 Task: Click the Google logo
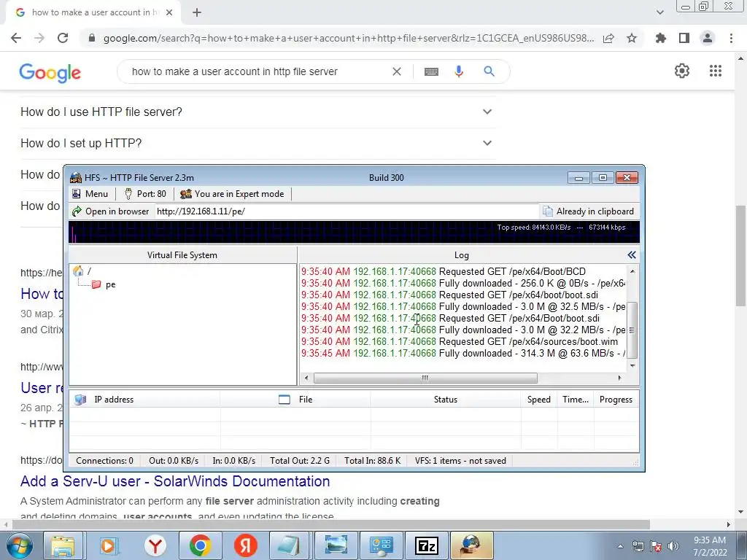coord(50,72)
